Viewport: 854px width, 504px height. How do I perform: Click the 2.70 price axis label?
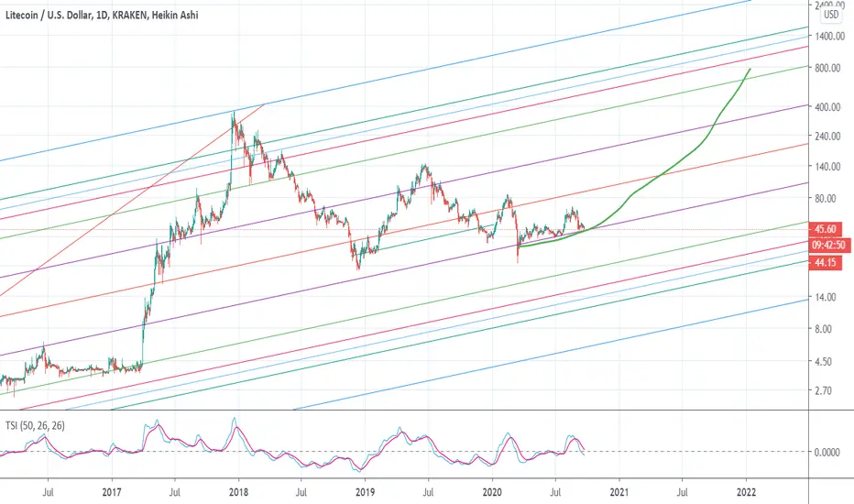826,390
